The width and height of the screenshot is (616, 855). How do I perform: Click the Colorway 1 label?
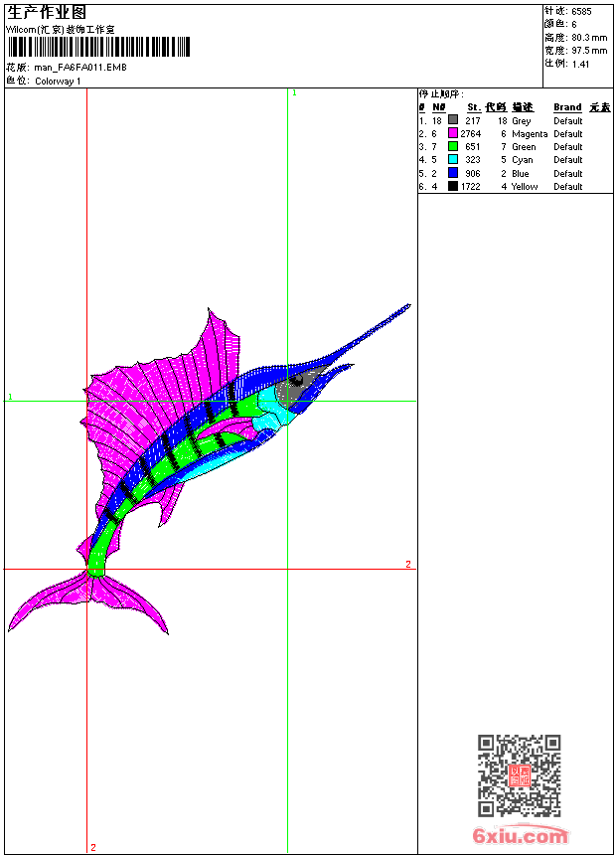pyautogui.click(x=58, y=82)
